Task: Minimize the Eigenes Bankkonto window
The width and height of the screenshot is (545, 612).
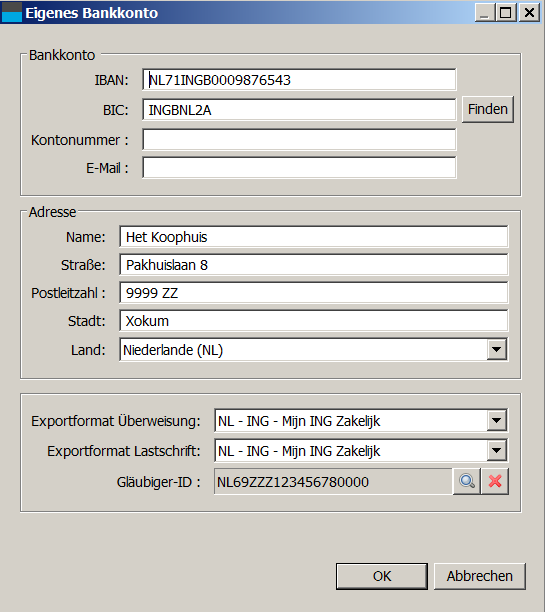Action: (x=484, y=12)
